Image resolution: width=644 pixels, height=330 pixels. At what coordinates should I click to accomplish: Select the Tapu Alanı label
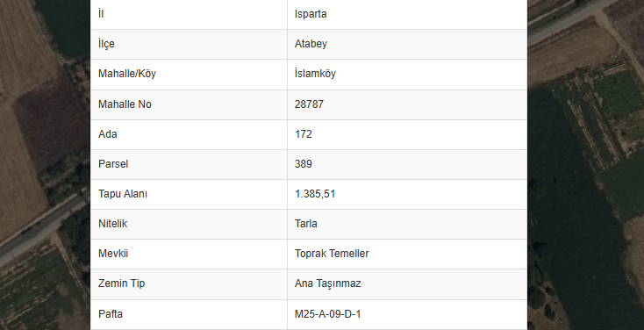[x=122, y=194]
